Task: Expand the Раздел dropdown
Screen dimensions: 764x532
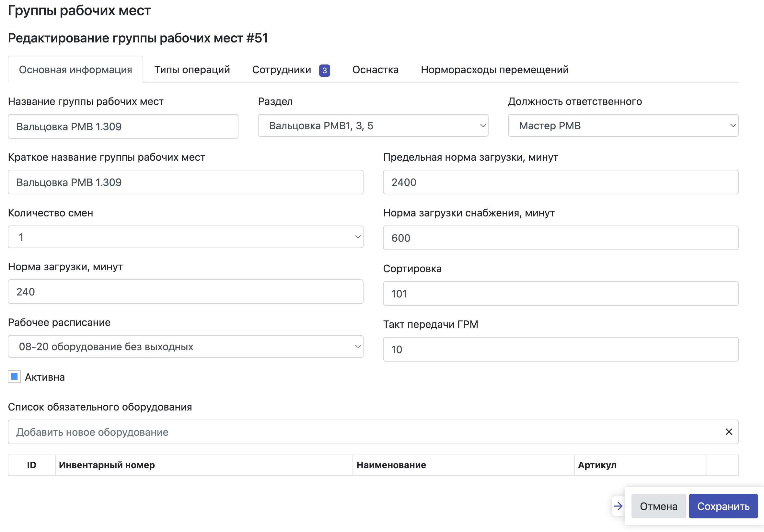Action: pos(373,126)
